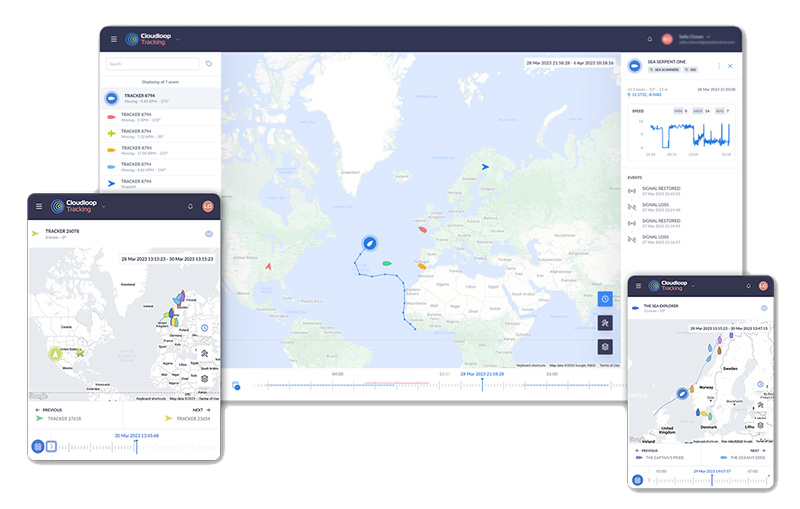The width and height of the screenshot is (800, 509).
Task: Click the Cloudloop Tracking logo in the desktop window
Action: (148, 39)
